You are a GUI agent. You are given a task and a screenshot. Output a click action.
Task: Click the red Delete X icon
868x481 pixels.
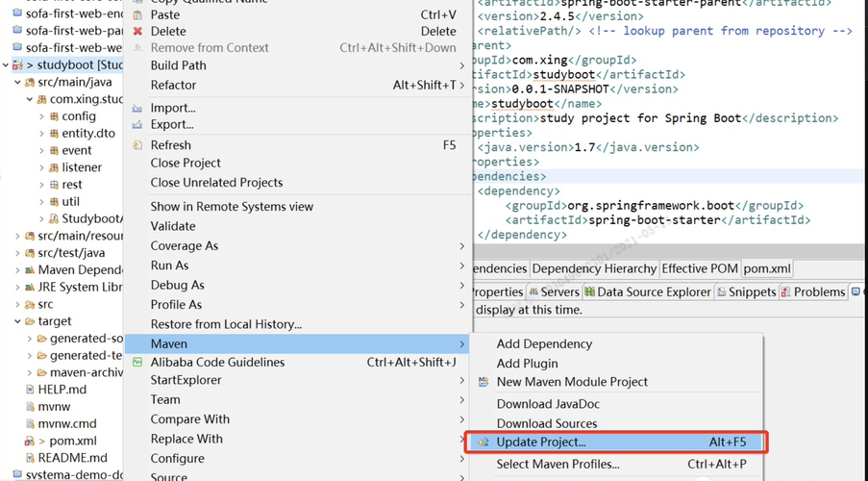[137, 32]
